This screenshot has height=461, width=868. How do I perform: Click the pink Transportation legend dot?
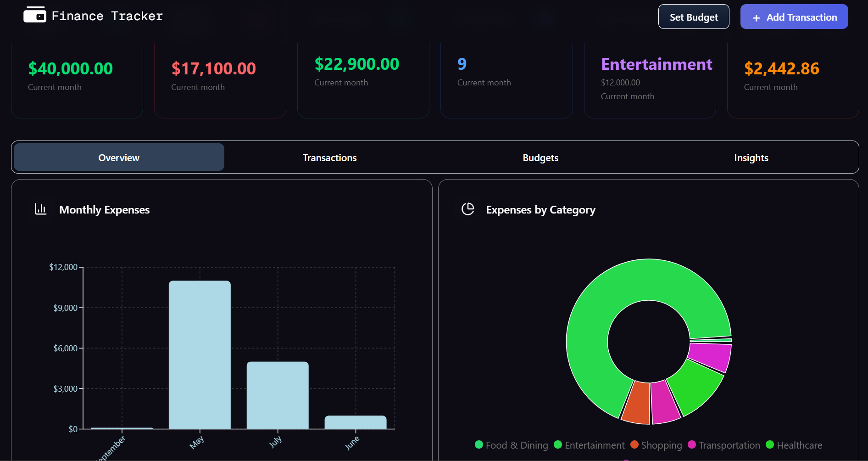coord(692,444)
